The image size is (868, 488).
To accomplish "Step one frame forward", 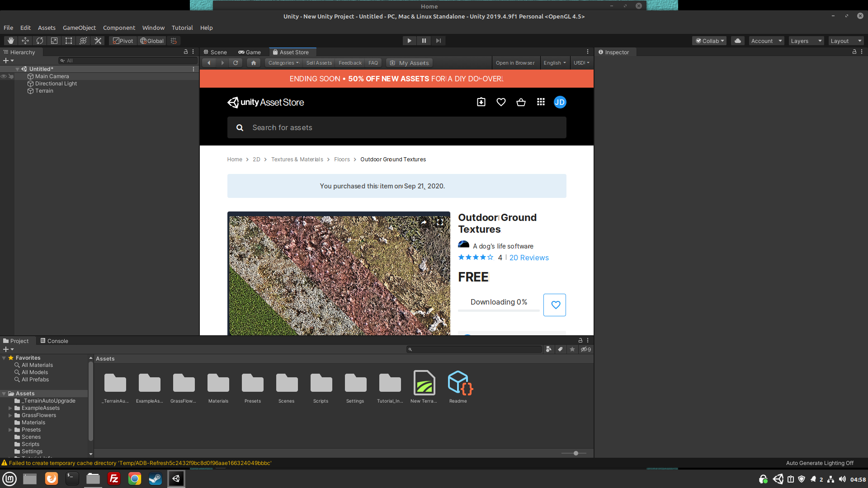I will click(x=438, y=41).
